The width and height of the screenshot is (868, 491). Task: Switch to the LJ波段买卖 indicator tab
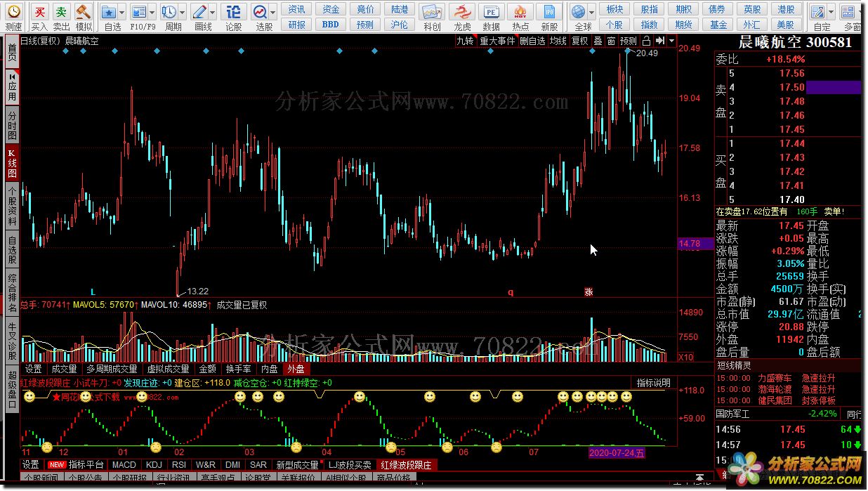tap(349, 464)
